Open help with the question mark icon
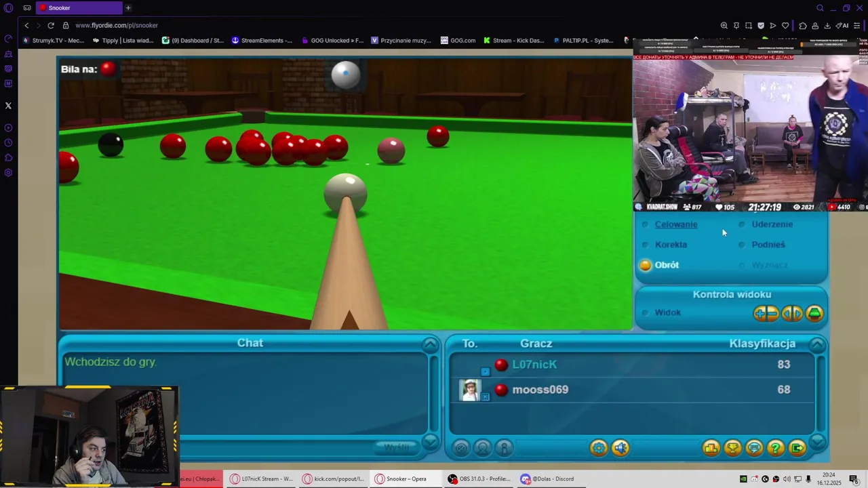Viewport: 868px width, 488px height. click(776, 448)
